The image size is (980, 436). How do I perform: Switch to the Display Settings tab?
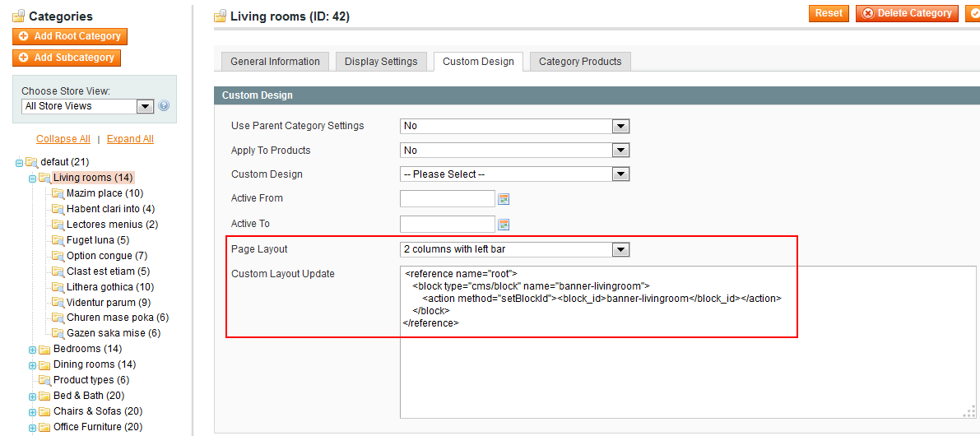tap(381, 61)
